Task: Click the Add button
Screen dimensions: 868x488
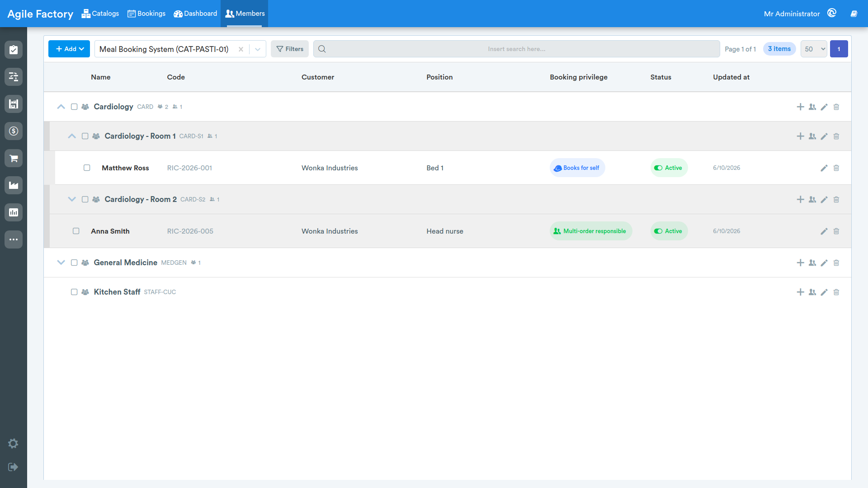Action: point(69,49)
